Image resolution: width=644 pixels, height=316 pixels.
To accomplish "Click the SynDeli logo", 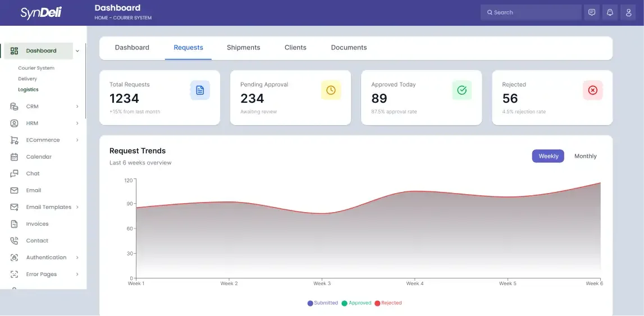I will pos(41,12).
